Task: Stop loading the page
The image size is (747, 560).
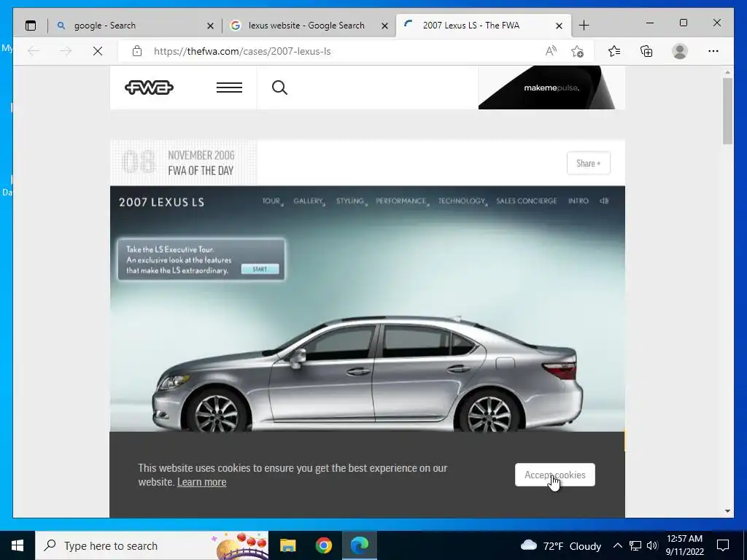Action: pyautogui.click(x=98, y=51)
